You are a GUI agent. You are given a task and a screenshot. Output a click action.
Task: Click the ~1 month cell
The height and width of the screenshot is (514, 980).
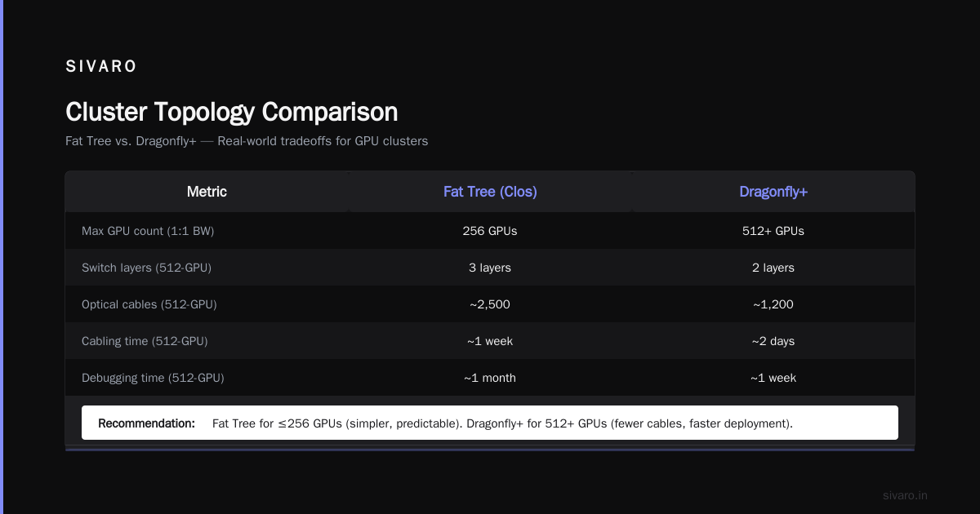click(490, 378)
